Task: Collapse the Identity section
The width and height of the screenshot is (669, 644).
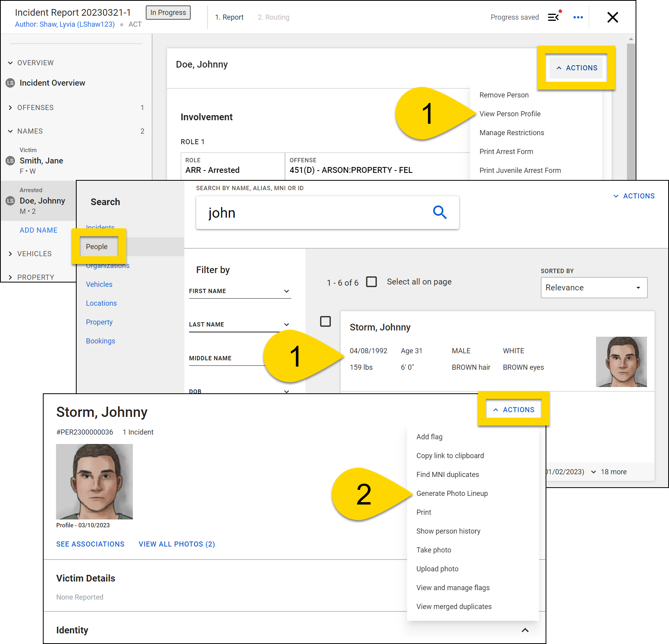Action: point(525,630)
